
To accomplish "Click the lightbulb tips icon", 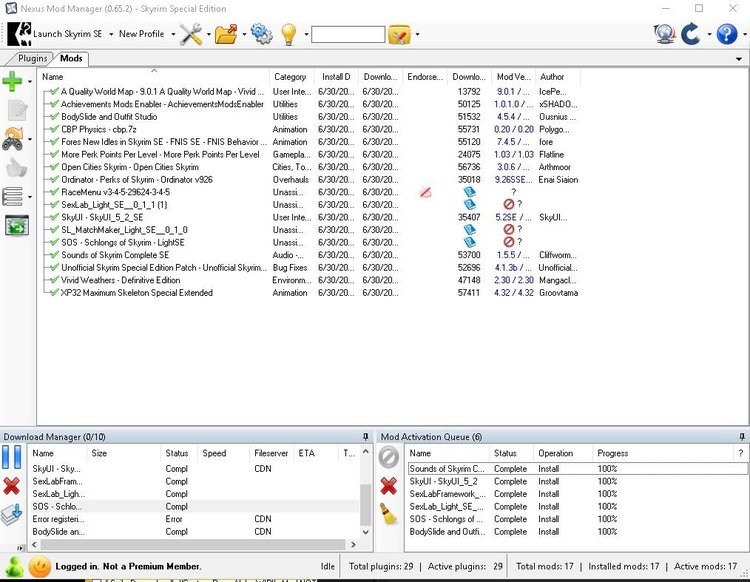I will (x=289, y=34).
